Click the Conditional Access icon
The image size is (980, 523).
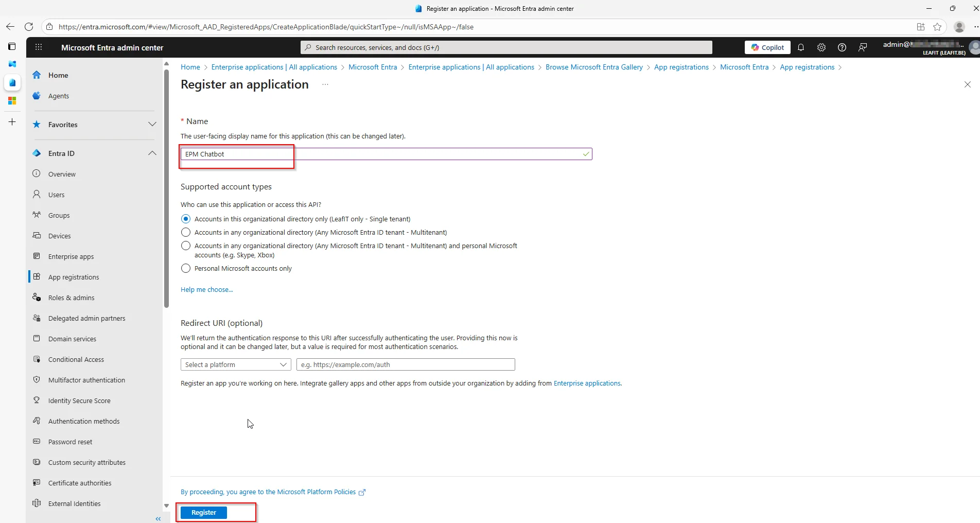click(37, 359)
